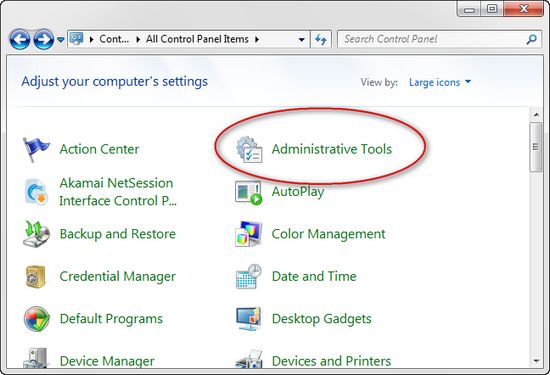Click the Devices and Printers icon
The height and width of the screenshot is (375, 550).
(x=249, y=359)
